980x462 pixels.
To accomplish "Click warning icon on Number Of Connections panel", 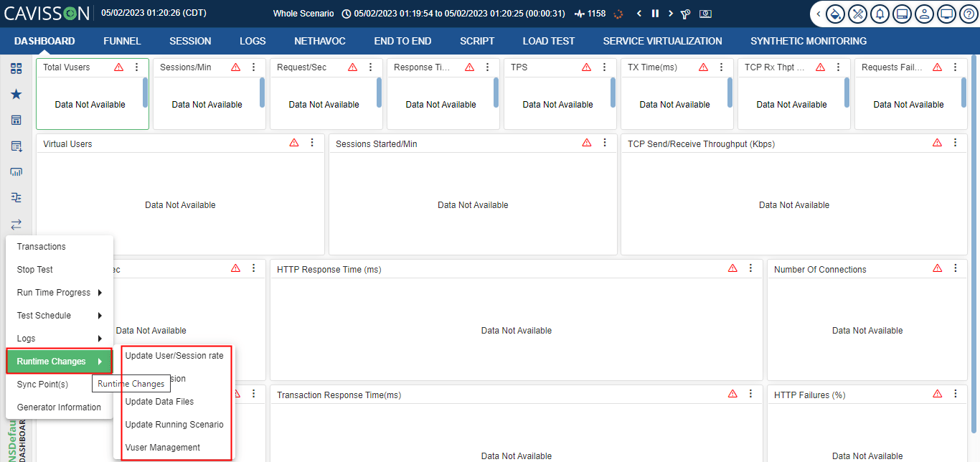I will click(938, 268).
